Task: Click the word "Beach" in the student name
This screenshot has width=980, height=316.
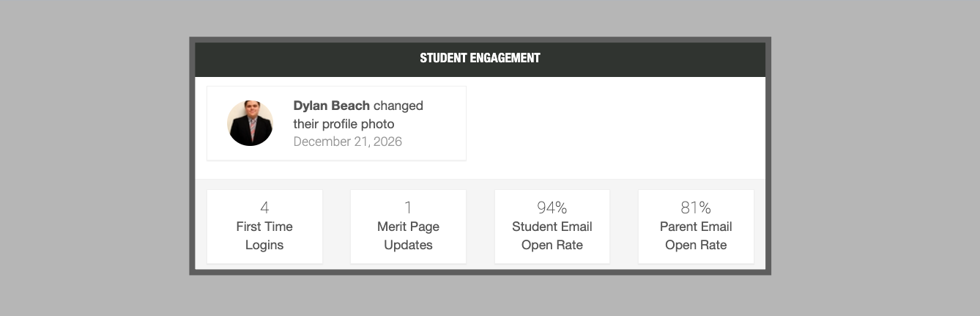Action: 351,106
